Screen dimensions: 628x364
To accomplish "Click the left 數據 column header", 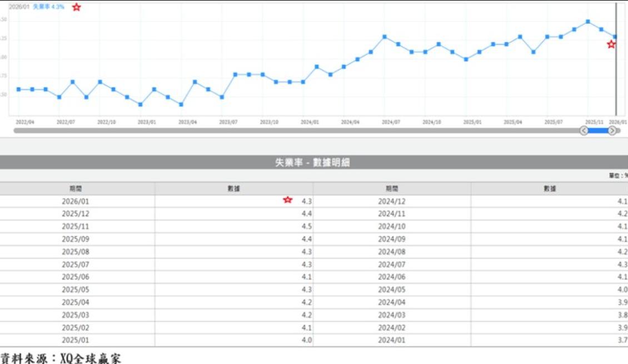I will [x=233, y=189].
